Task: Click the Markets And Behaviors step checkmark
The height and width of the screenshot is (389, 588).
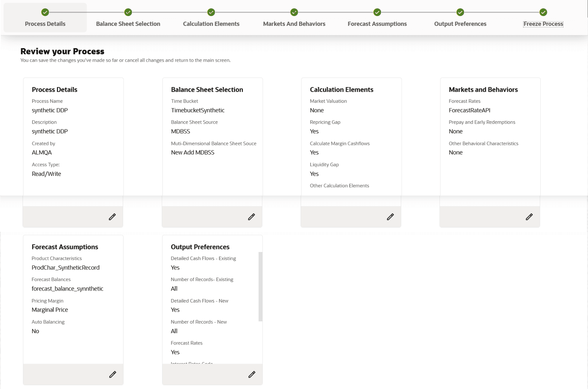Action: 294,12
